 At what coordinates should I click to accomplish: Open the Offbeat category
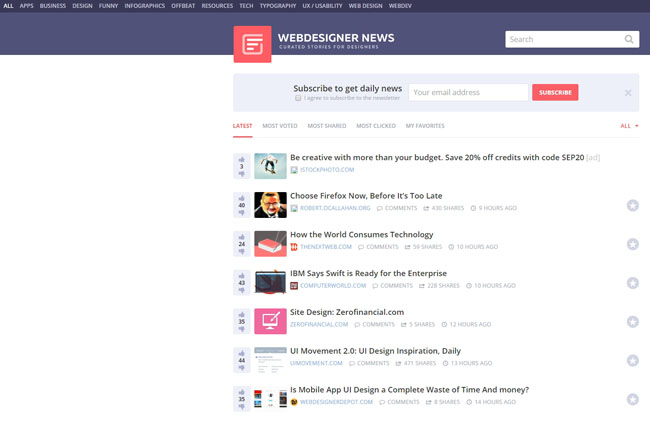point(183,6)
